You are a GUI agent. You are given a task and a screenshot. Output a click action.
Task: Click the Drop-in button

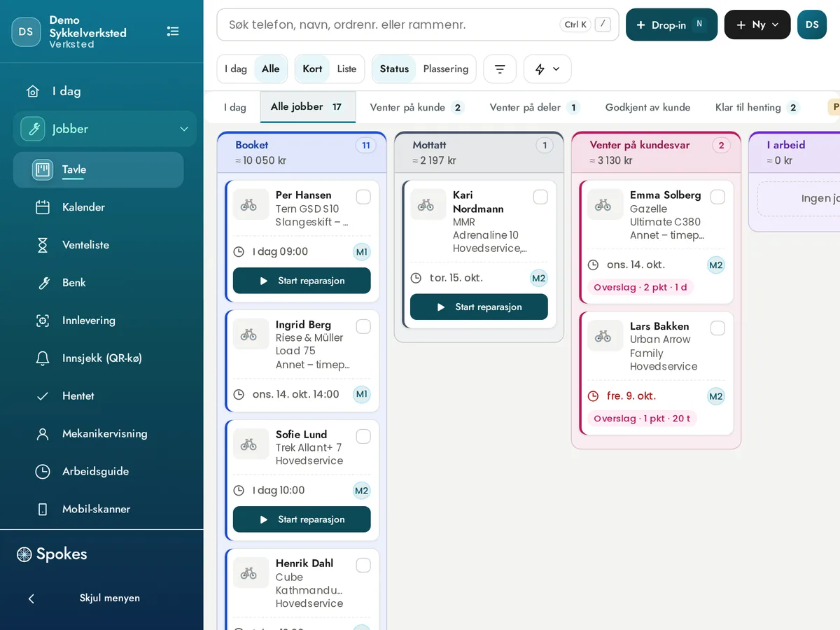coord(671,24)
